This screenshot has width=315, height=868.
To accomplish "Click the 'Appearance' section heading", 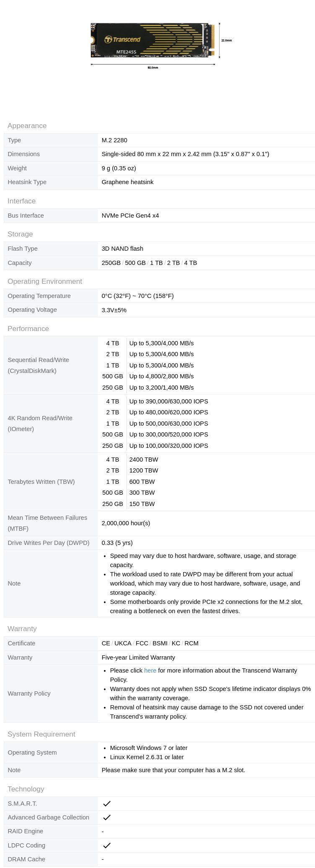I will pos(27,126).
